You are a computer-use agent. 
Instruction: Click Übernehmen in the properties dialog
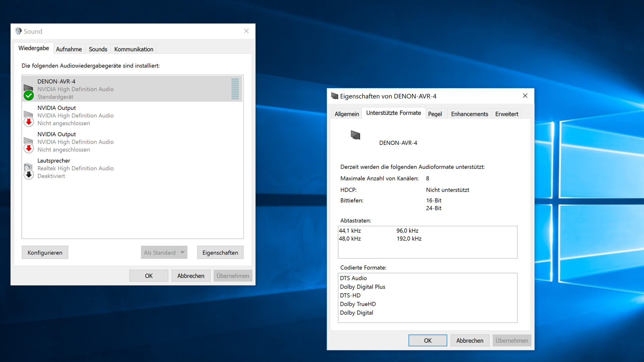point(512,341)
